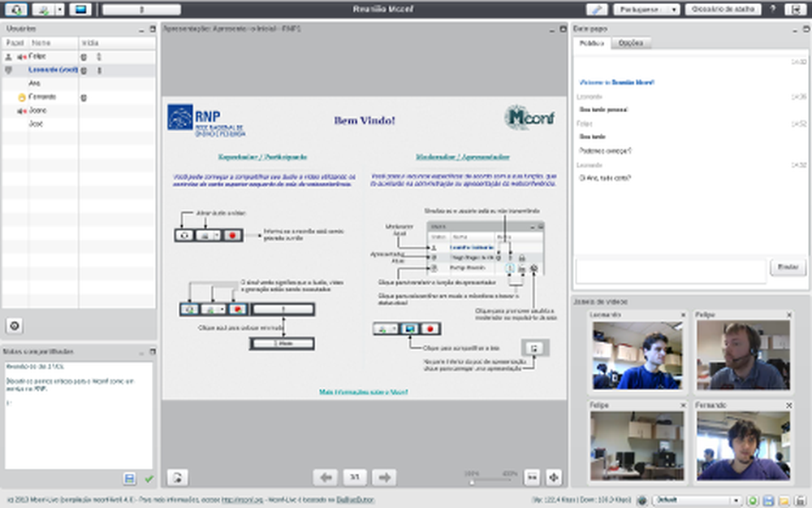Close Leonardo's video window
This screenshot has height=508, width=812.
pos(683,315)
